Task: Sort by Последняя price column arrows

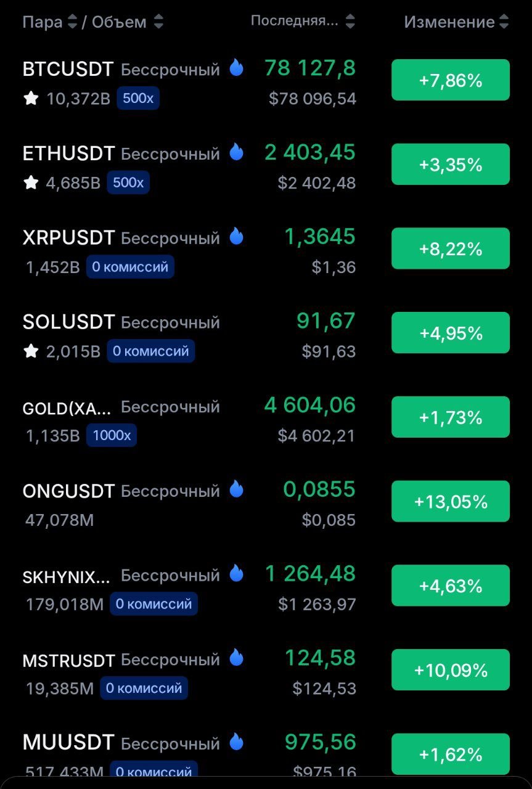Action: click(x=350, y=22)
